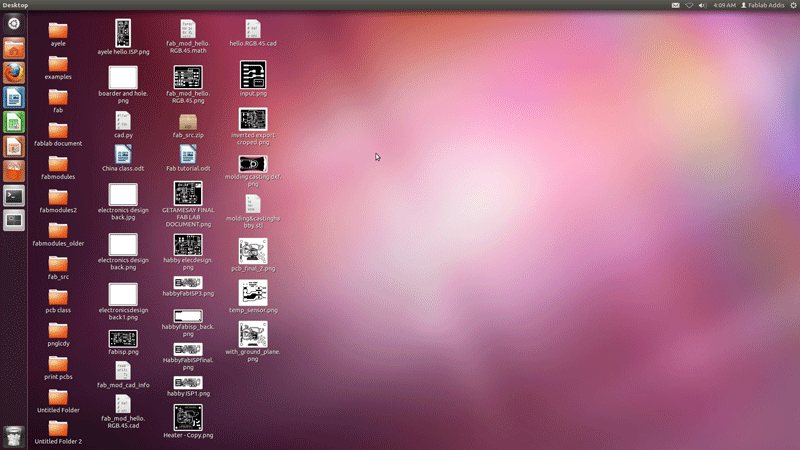Open the Terminal launcher icon

(x=14, y=196)
